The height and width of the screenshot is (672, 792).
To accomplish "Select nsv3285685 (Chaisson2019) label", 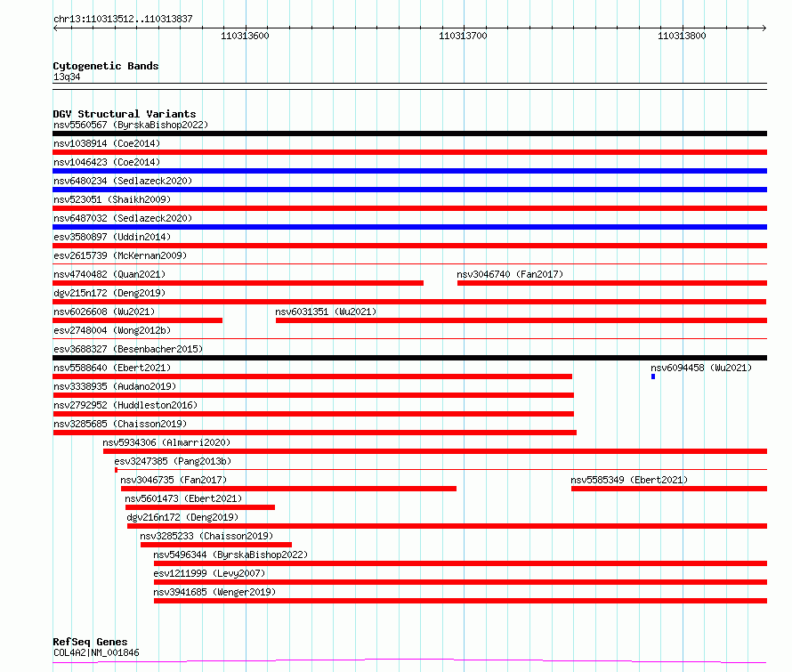I will click(x=120, y=424).
